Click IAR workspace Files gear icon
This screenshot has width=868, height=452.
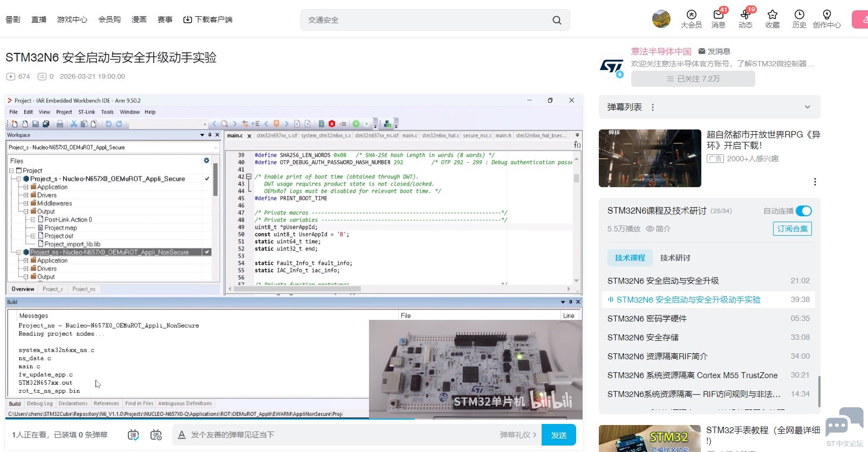point(206,160)
